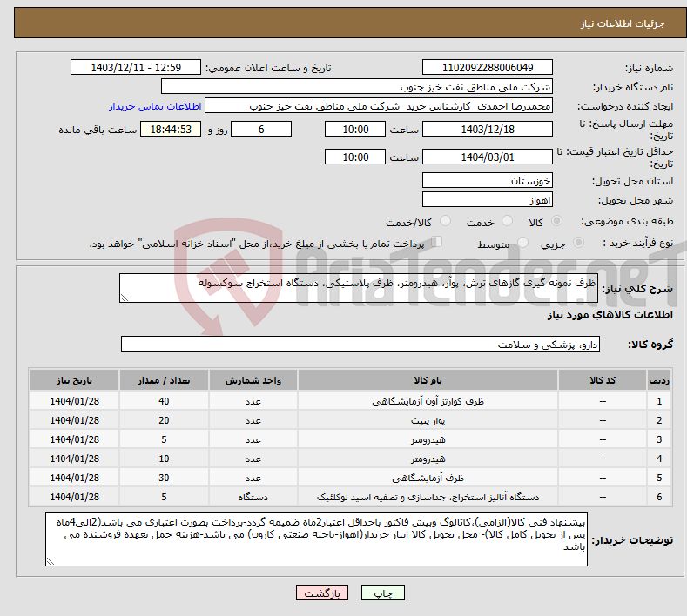The width and height of the screenshot is (687, 616).
Task: Click the جزئیات اطلاعات نیاز header title
Action: pos(623,23)
